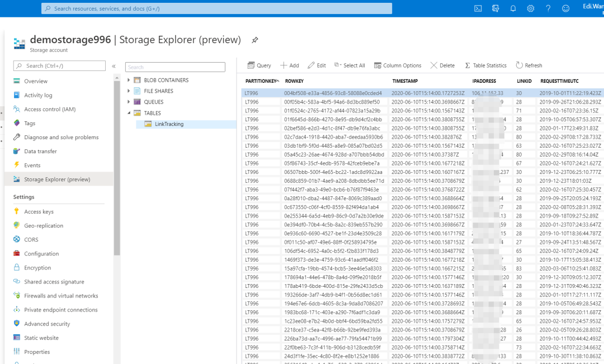Expand the QUEUES tree node

(129, 102)
